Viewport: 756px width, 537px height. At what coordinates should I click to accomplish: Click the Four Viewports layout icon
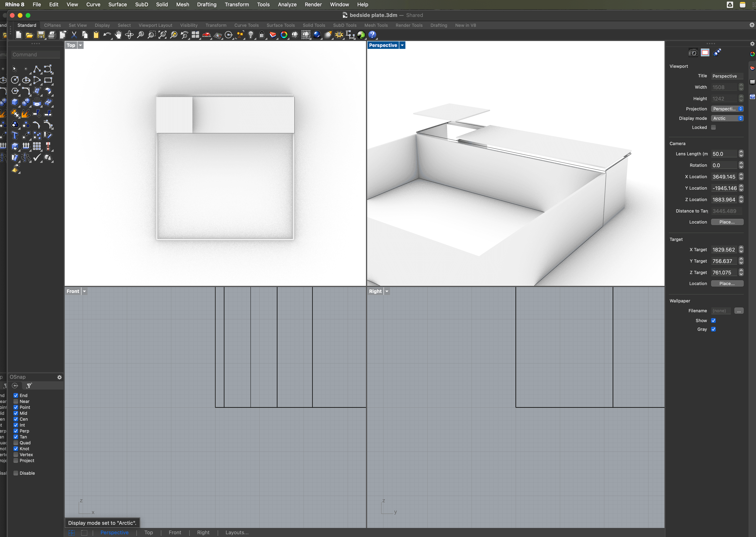(195, 35)
